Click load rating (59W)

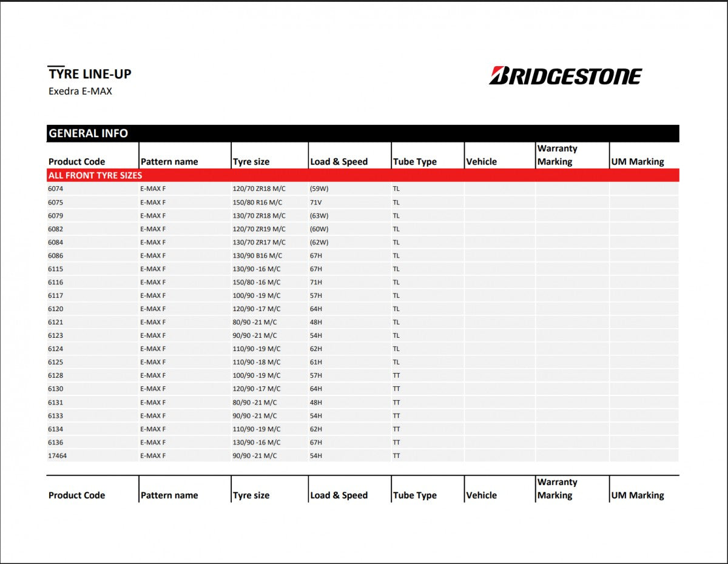tap(319, 189)
